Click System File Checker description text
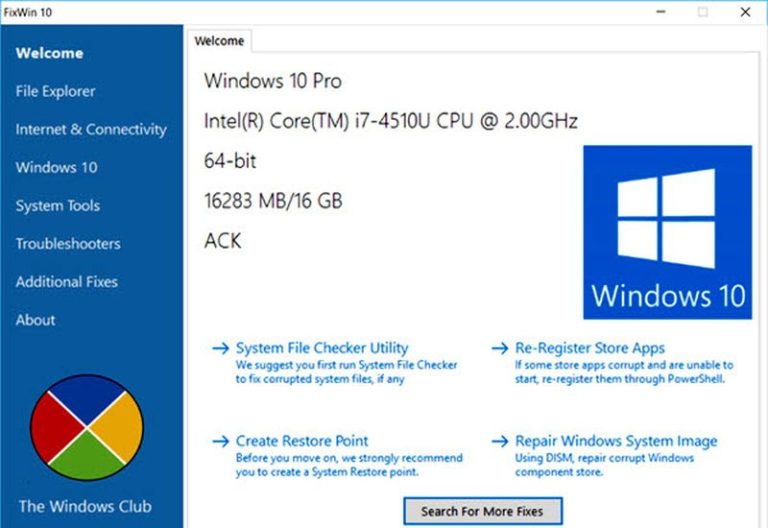 click(x=346, y=372)
